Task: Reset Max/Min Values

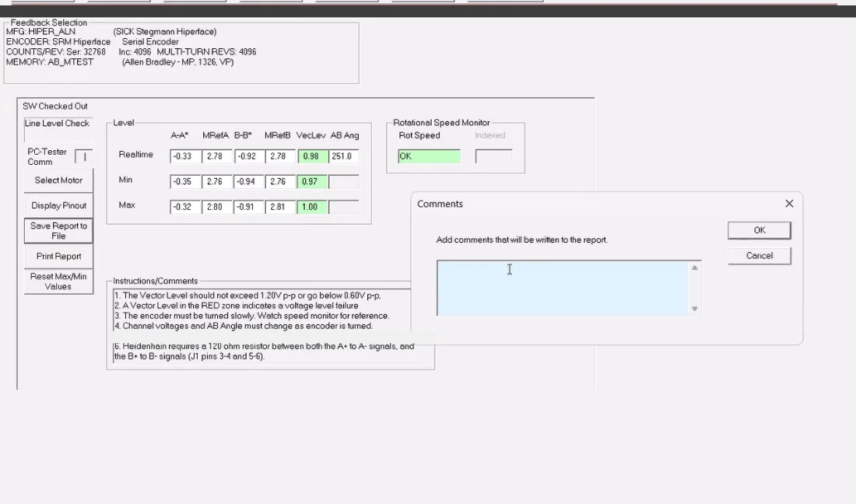Action: point(58,282)
